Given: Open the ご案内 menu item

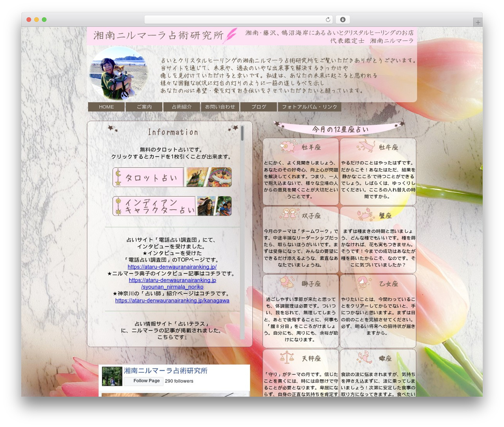Looking at the screenshot, I should 144,107.
